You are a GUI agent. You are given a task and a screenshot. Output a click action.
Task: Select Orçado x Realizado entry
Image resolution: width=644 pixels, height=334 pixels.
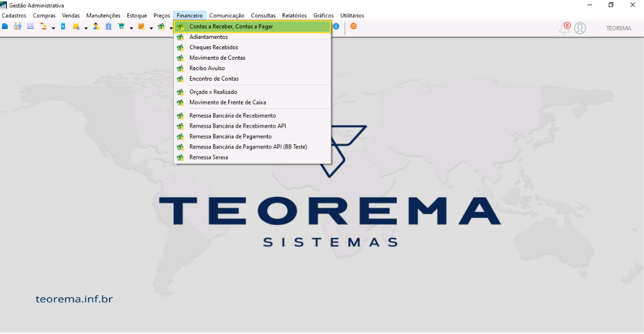click(x=252, y=92)
